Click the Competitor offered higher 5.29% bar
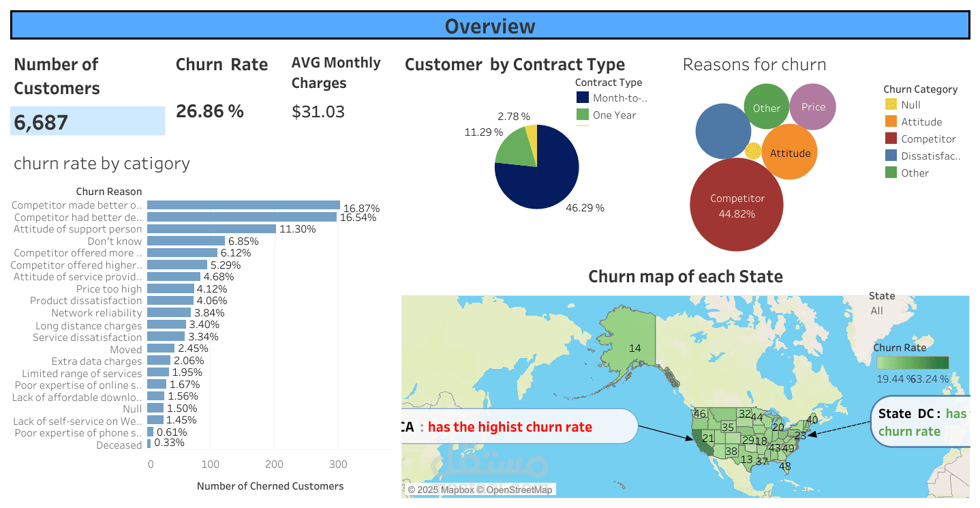The image size is (980, 508). [177, 265]
